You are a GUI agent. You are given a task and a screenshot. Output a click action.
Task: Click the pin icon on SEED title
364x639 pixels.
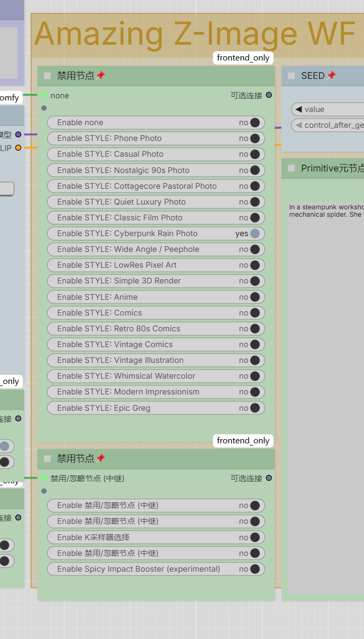(x=331, y=76)
